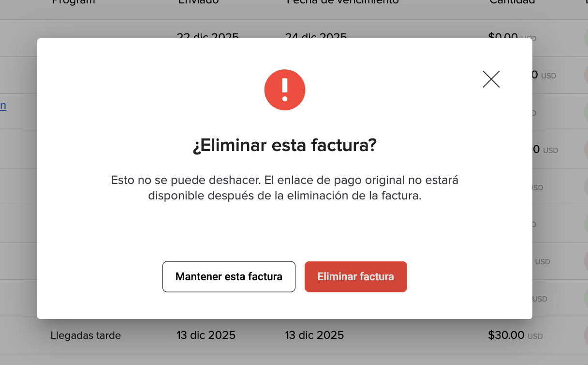
Task: Click the 22 dic 2025 sent date
Action: [x=207, y=37]
